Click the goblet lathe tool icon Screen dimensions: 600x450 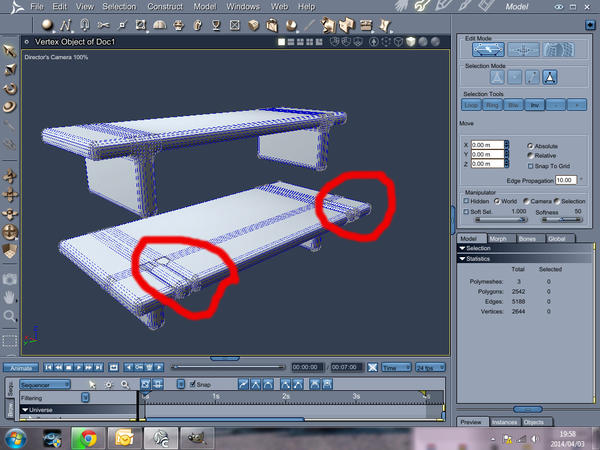coord(216,25)
